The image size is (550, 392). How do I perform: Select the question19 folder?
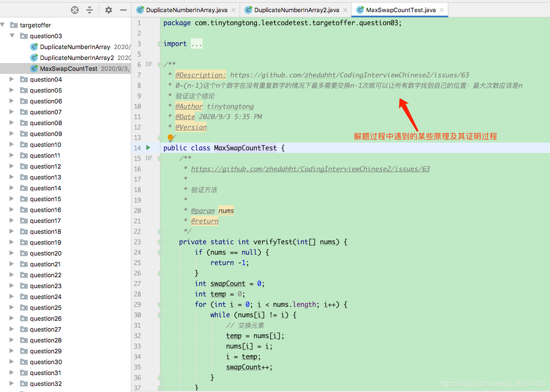(x=45, y=243)
